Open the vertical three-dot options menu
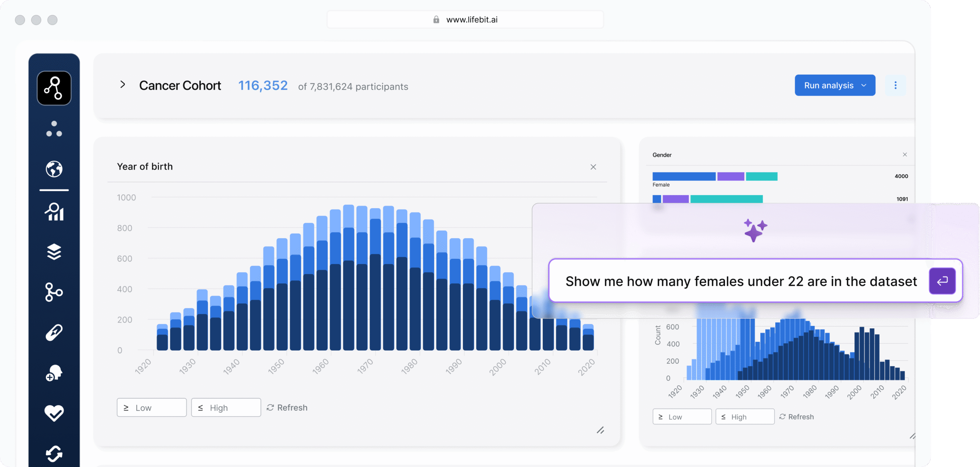The height and width of the screenshot is (467, 980). 895,85
